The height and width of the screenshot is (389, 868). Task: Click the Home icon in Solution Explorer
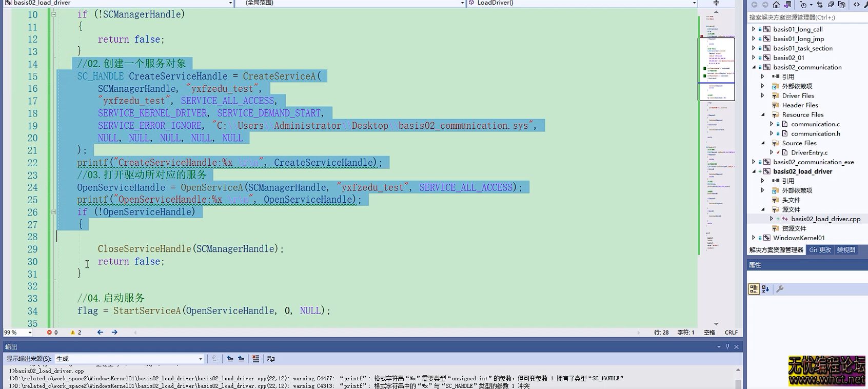pos(776,5)
